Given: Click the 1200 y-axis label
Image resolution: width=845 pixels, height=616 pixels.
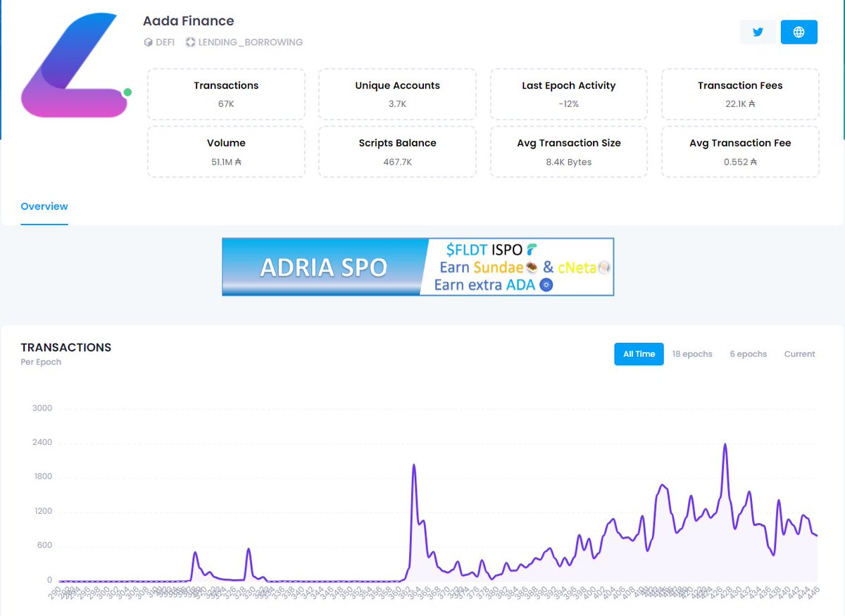Looking at the screenshot, I should [42, 511].
